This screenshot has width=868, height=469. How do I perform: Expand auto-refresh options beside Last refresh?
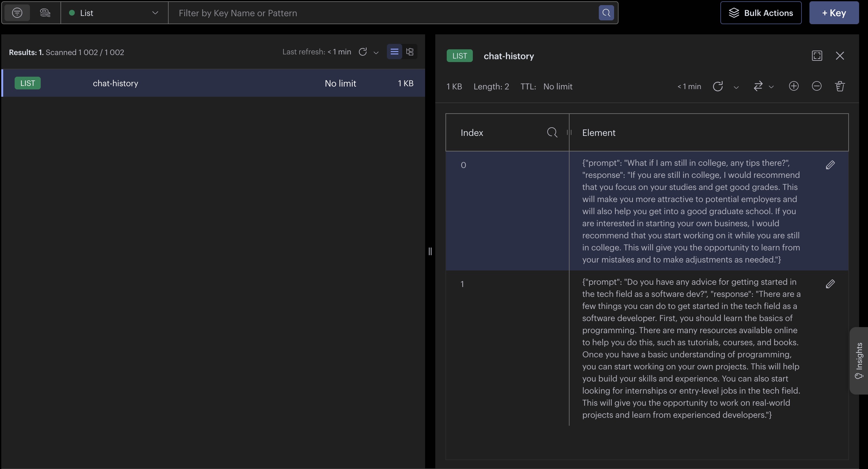[376, 53]
